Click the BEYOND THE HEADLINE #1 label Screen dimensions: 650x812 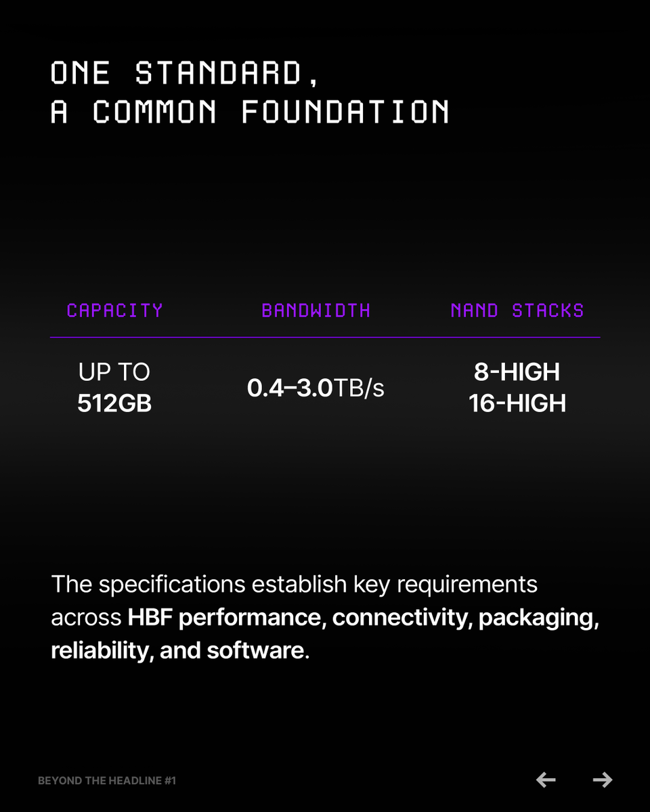tap(107, 781)
